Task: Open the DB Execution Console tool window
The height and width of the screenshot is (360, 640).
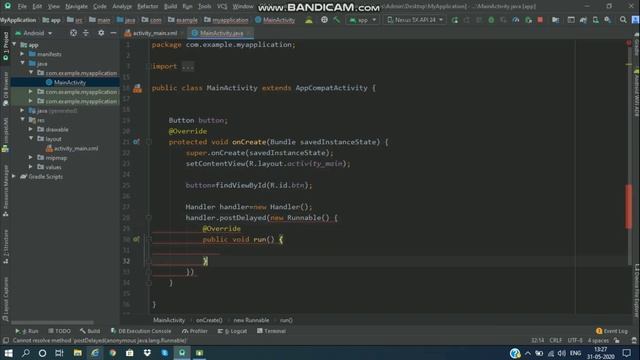Action: (141, 331)
